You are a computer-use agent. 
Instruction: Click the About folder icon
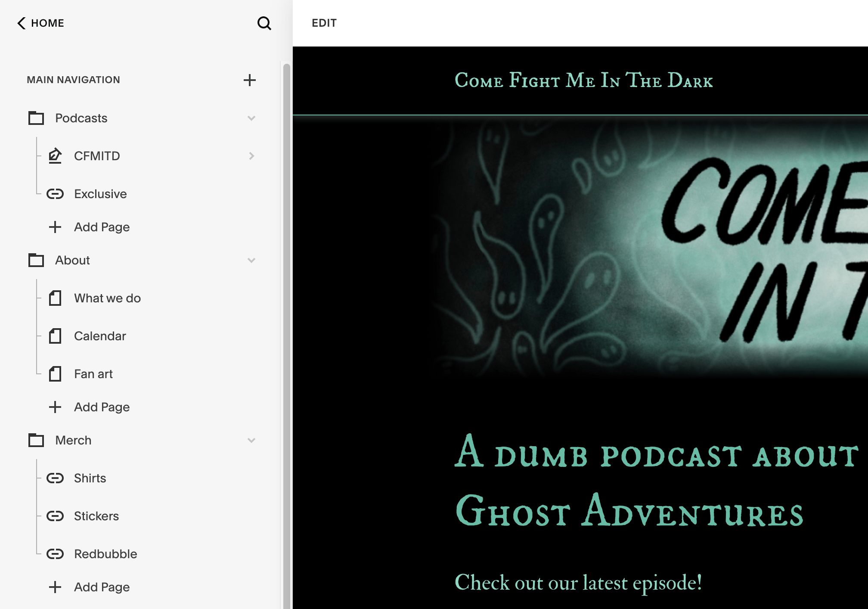point(36,260)
